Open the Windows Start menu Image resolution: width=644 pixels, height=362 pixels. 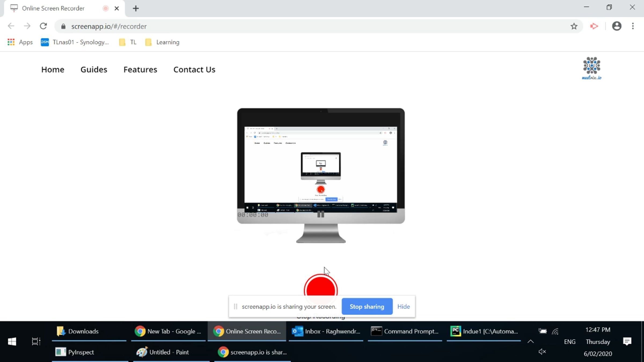point(12,342)
